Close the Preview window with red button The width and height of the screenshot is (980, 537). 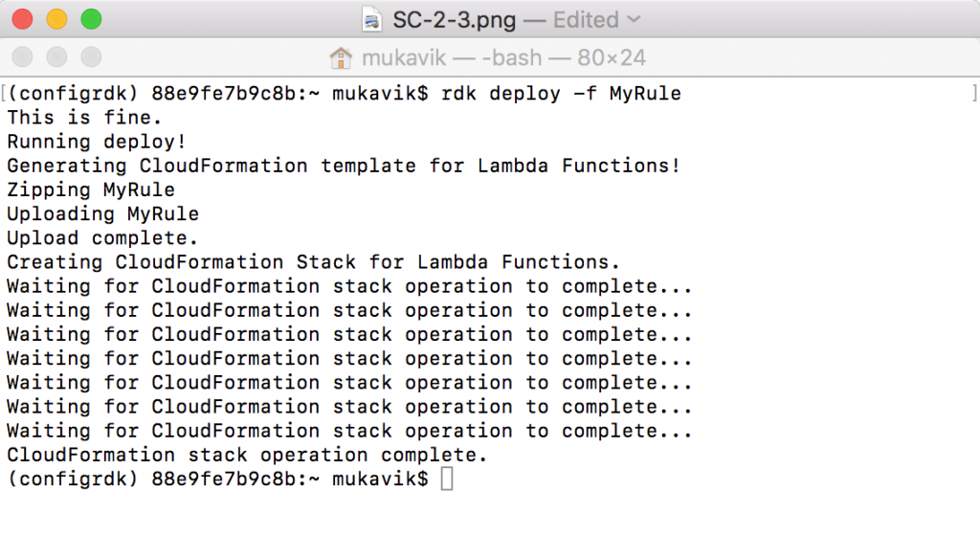tap(23, 19)
